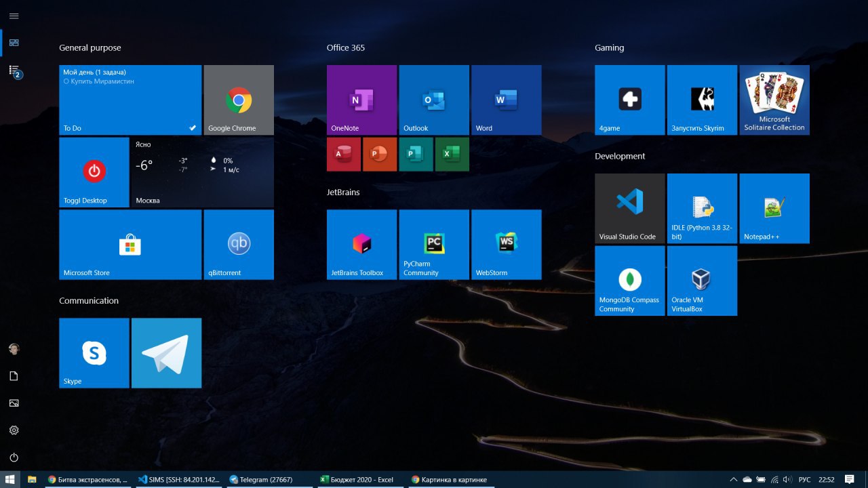Switch to SIMS SSH VS Code window
The height and width of the screenshot is (488, 868).
[178, 479]
